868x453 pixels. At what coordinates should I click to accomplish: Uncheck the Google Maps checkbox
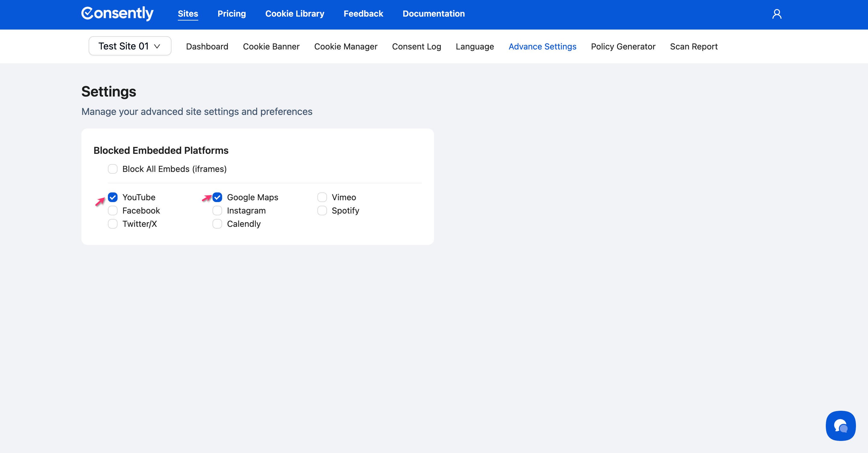217,197
